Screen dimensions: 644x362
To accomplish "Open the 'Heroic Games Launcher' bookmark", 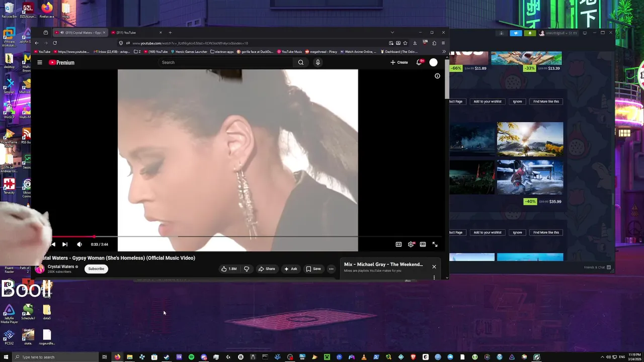I will [189, 52].
